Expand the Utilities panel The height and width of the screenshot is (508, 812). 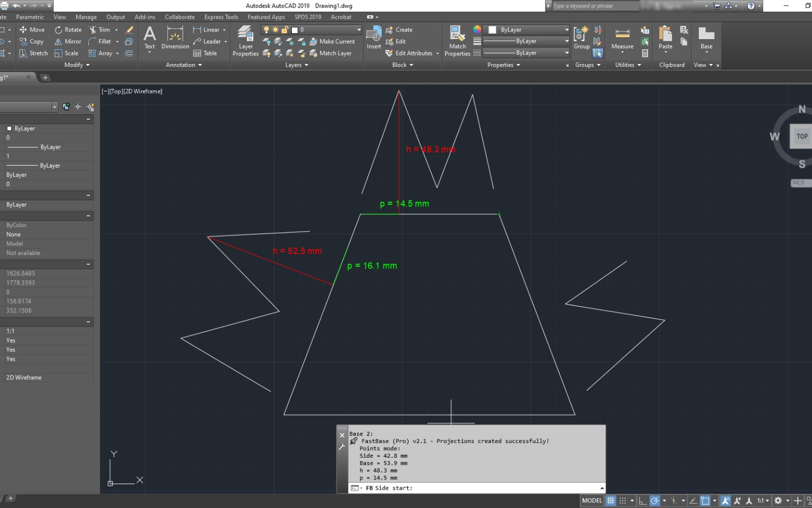tap(628, 65)
